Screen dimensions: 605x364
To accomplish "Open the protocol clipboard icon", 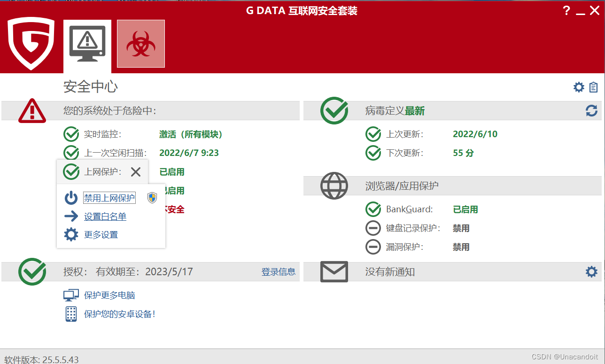I will (594, 87).
